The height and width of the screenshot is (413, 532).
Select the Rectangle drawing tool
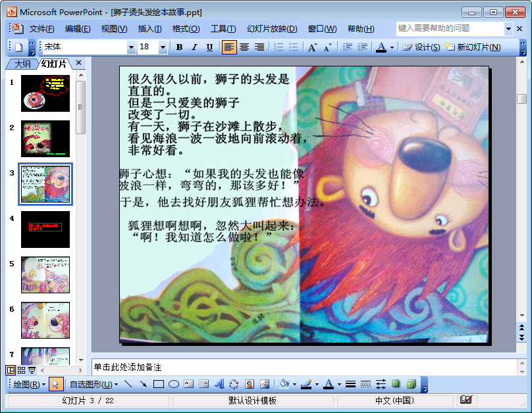[159, 384]
